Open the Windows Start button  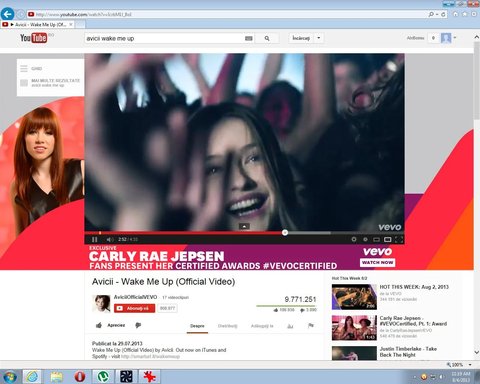pyautogui.click(x=10, y=377)
